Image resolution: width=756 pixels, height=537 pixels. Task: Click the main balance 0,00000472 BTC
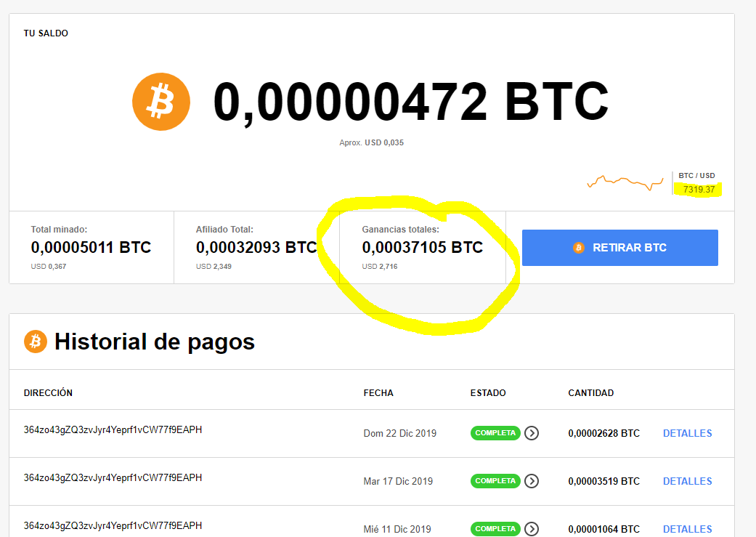pyautogui.click(x=411, y=102)
